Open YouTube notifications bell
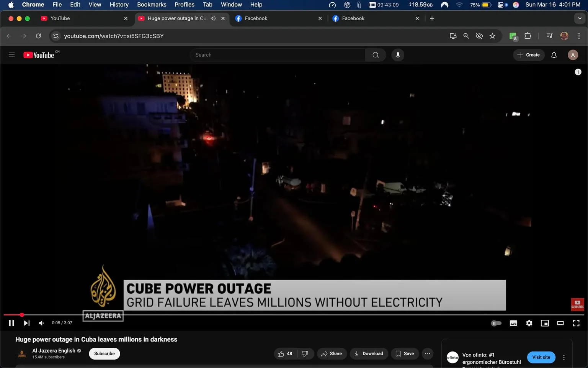This screenshot has height=368, width=588. point(554,55)
